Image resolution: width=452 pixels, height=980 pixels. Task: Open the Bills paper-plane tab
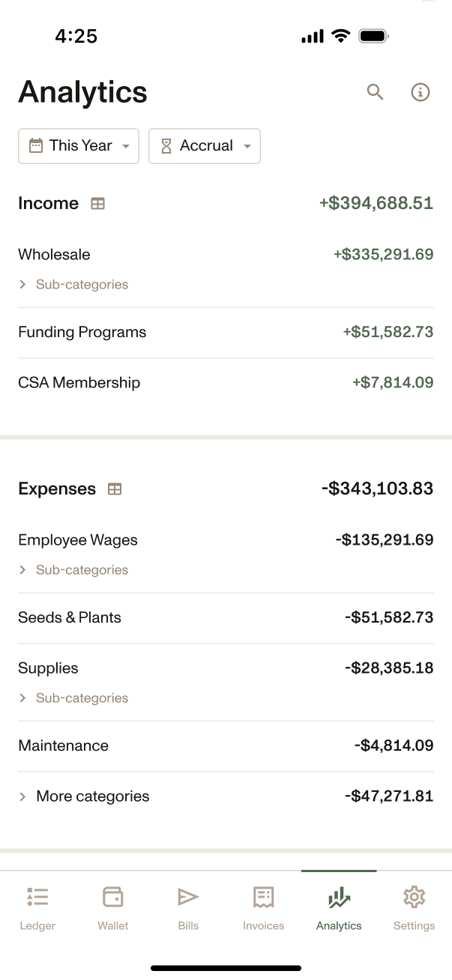point(188,907)
